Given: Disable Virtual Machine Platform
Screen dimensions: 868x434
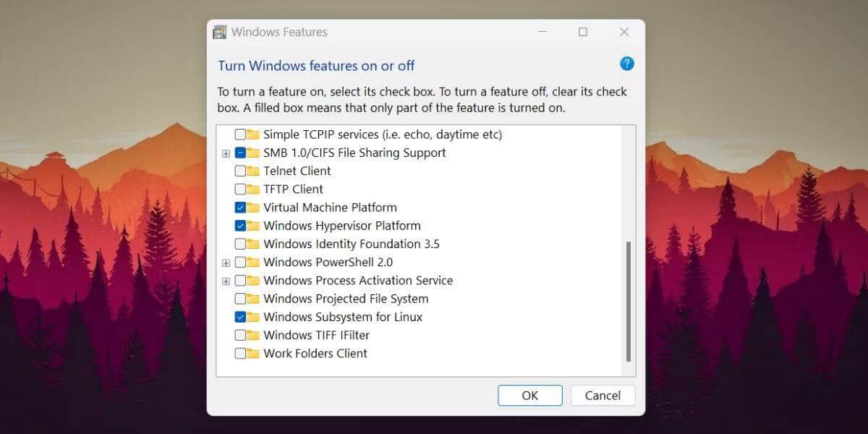Looking at the screenshot, I should click(239, 207).
